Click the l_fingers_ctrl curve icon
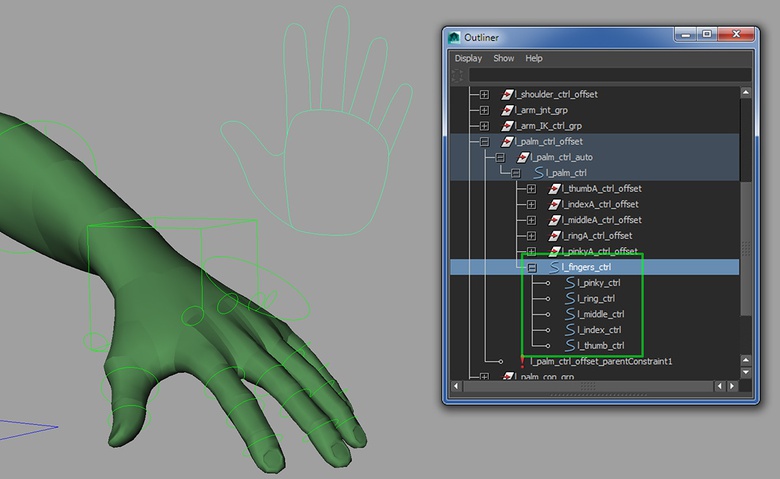Image resolution: width=780 pixels, height=479 pixels. coord(554,267)
